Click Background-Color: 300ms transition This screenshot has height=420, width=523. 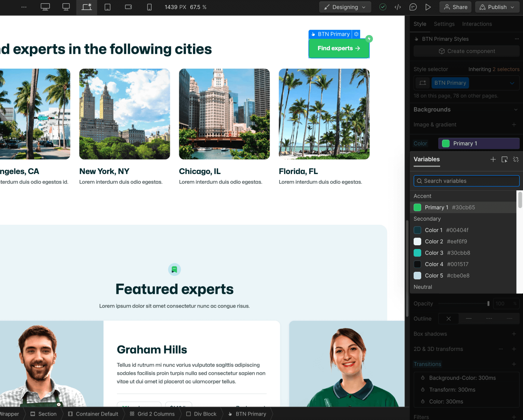coord(467,378)
